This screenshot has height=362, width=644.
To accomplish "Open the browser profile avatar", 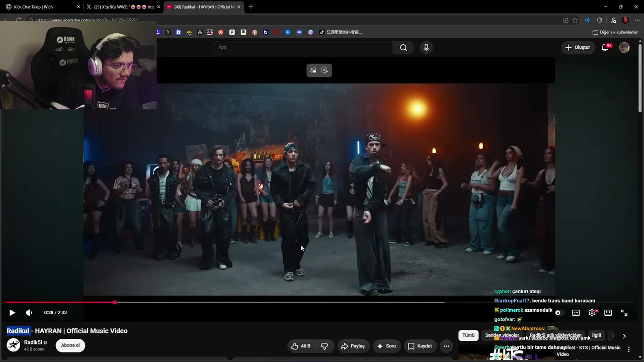I will [x=625, y=20].
